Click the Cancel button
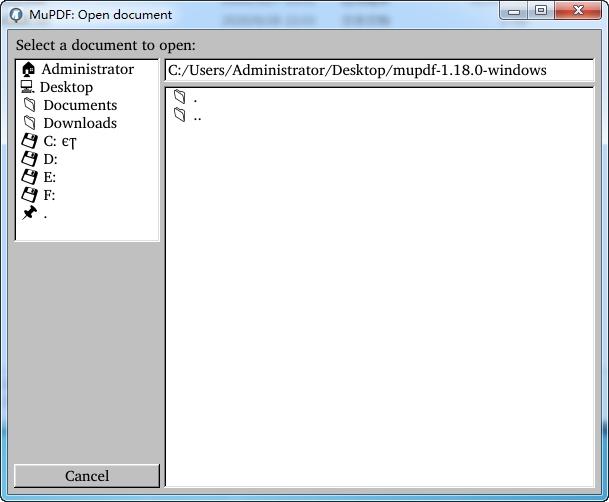The width and height of the screenshot is (609, 502). (87, 476)
